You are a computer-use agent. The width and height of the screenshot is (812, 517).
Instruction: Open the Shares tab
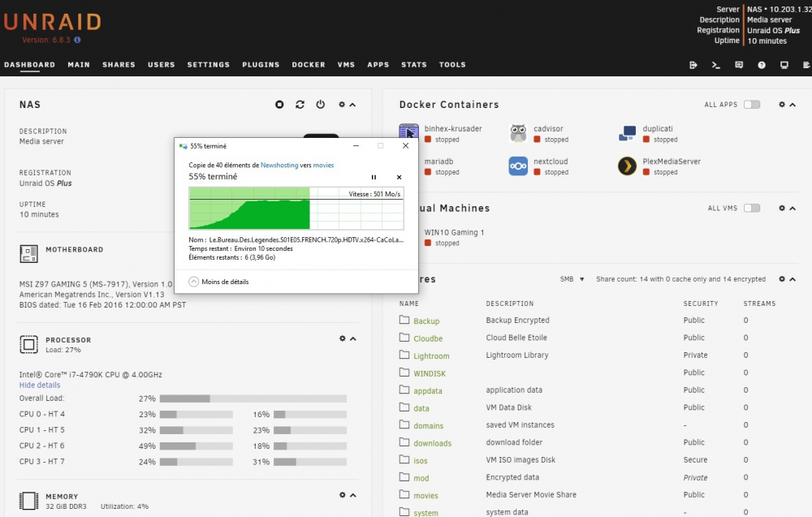119,65
